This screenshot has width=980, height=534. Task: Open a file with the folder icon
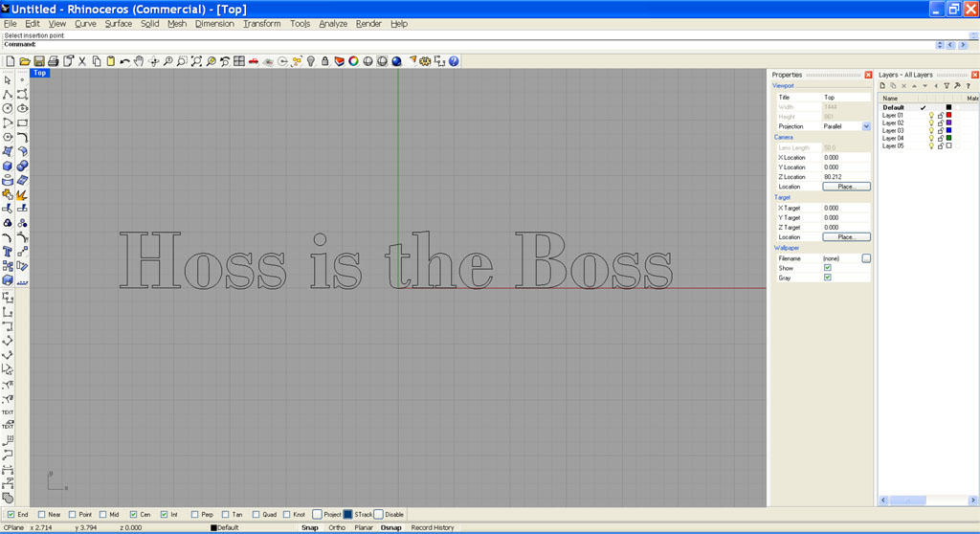pos(24,61)
